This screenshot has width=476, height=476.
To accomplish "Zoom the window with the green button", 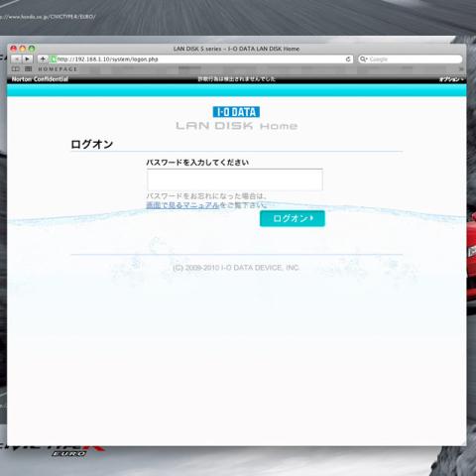I will pos(32,49).
